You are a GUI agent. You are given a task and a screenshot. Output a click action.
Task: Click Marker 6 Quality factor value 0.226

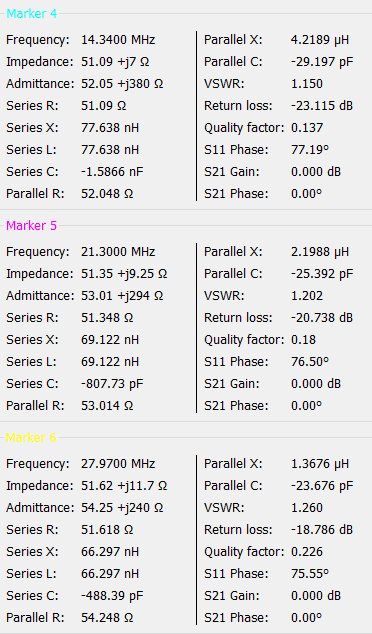(307, 552)
